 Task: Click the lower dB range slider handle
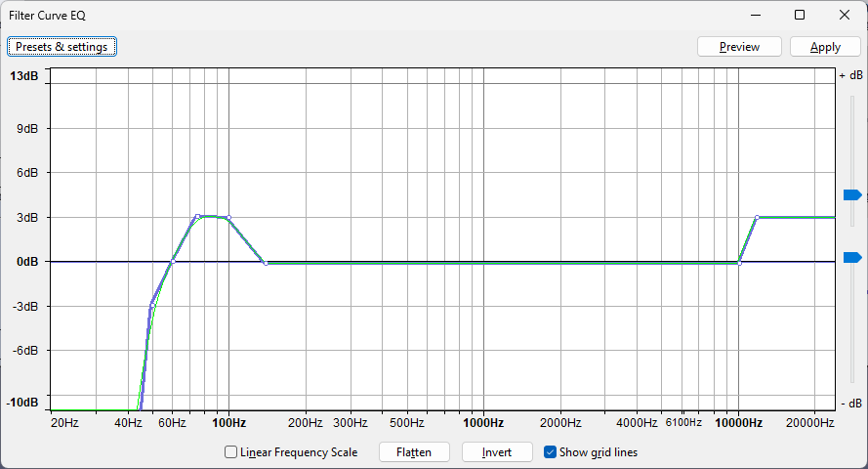[852, 258]
